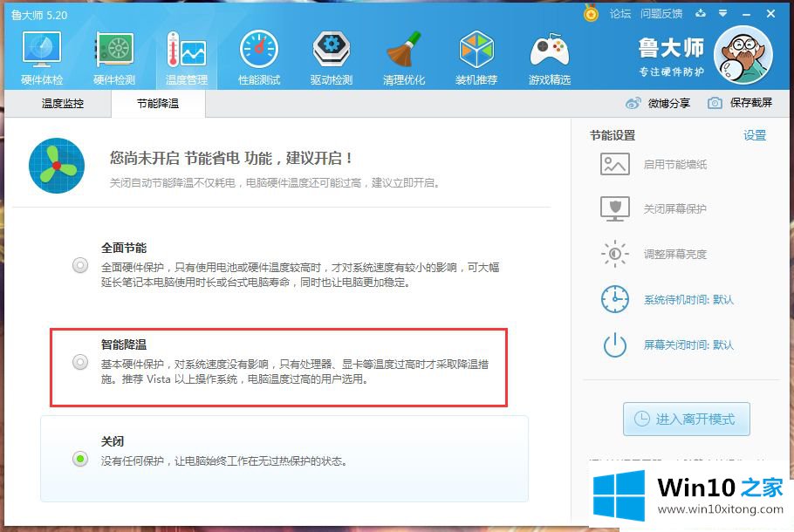
Task: Minimize the 鲁大师 window
Action: 746,14
